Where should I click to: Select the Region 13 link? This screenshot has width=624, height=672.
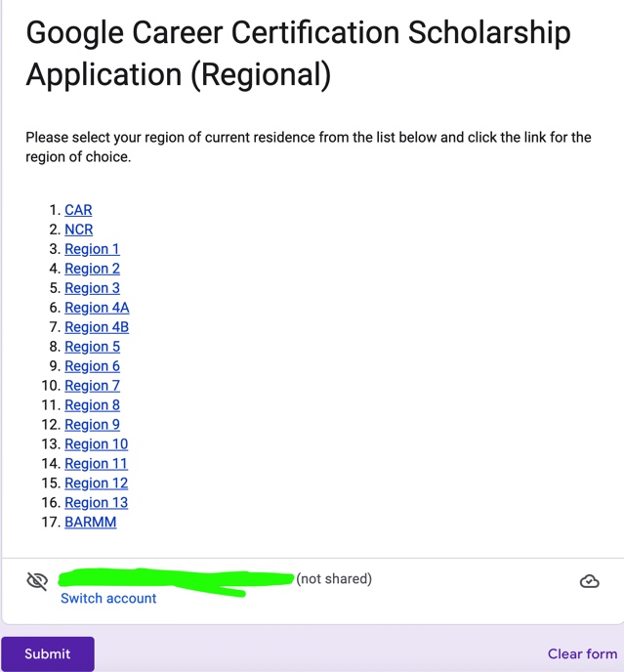[x=97, y=502]
